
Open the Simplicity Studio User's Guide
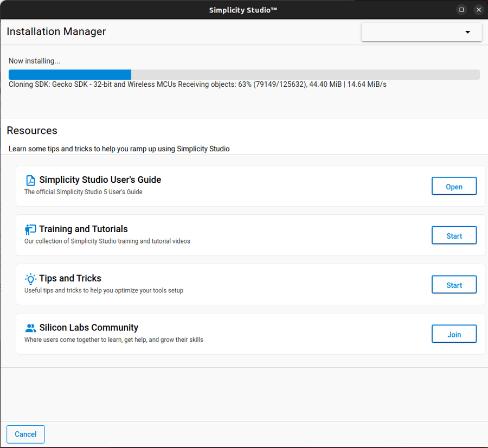point(454,186)
